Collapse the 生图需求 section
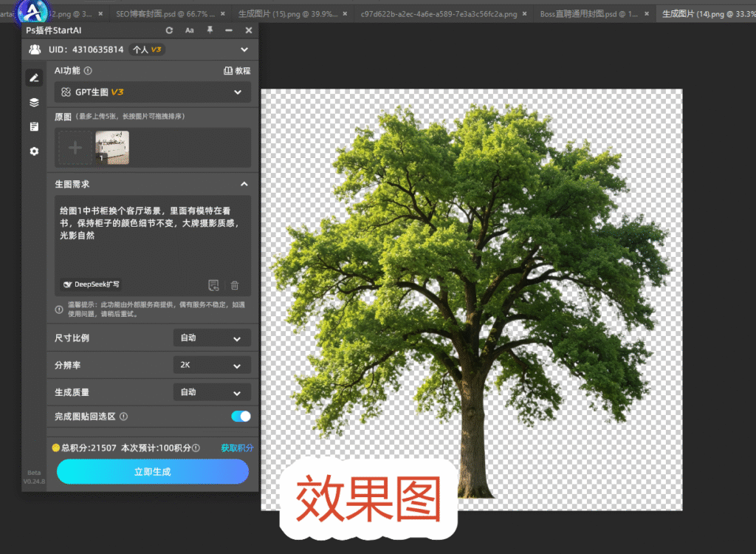The width and height of the screenshot is (756, 554). 244,184
